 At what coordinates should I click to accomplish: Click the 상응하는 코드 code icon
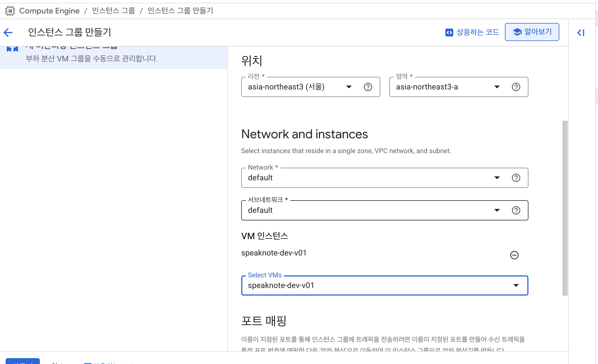coord(449,33)
